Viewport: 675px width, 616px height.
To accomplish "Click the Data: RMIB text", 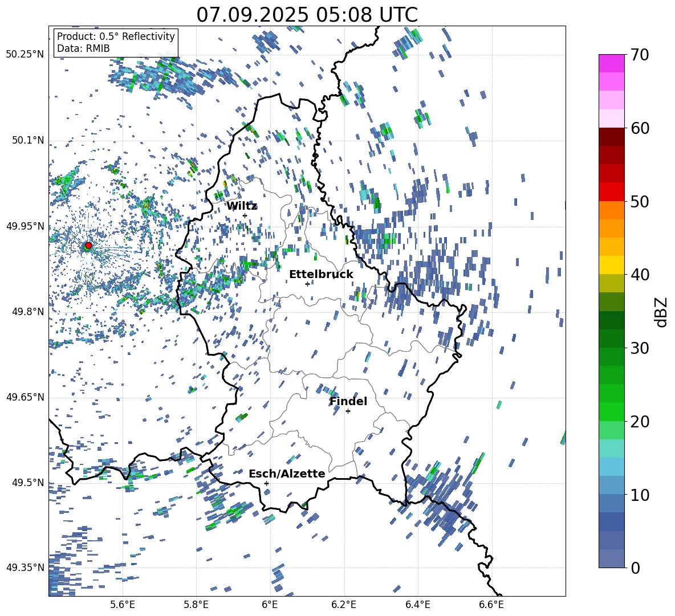I will pos(83,48).
